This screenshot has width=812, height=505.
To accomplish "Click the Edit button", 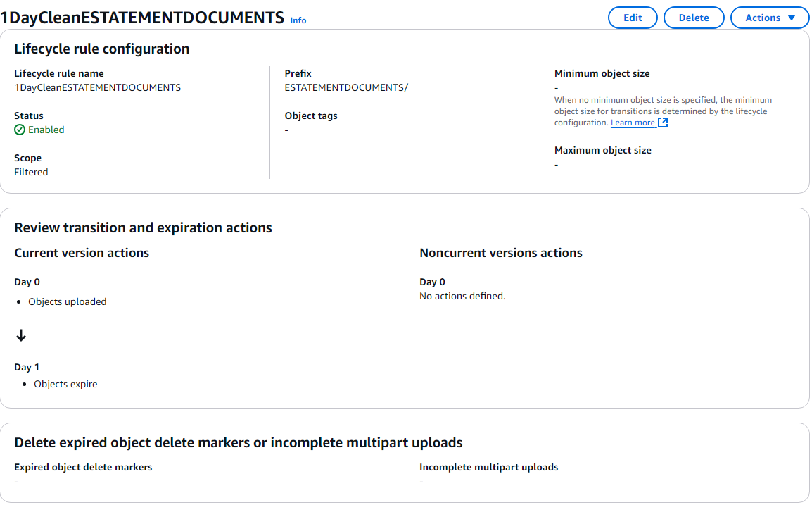I will click(x=633, y=18).
